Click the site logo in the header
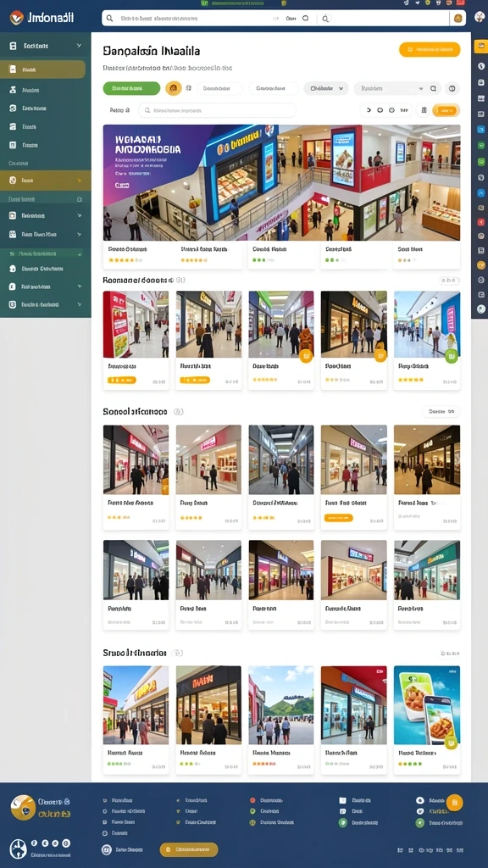The height and width of the screenshot is (868, 488). tap(42, 18)
